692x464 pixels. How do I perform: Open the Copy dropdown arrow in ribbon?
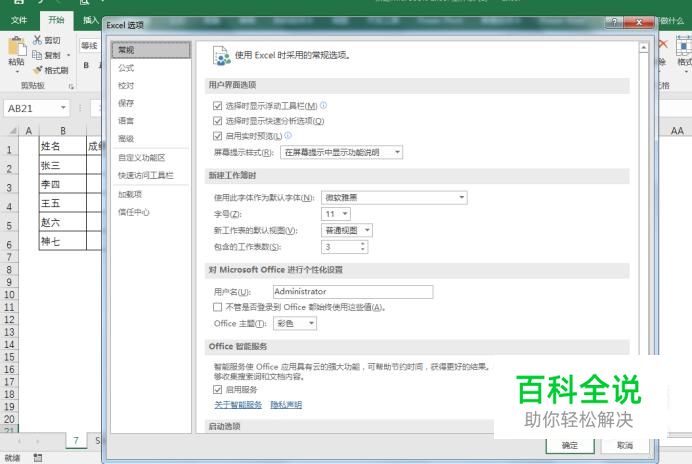[68, 56]
